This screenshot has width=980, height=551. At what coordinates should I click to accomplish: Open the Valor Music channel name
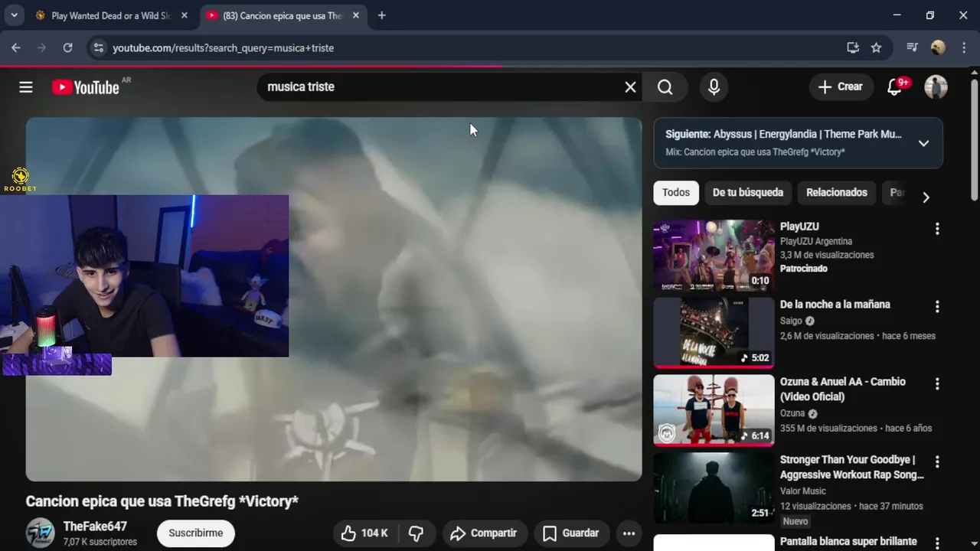(x=803, y=491)
